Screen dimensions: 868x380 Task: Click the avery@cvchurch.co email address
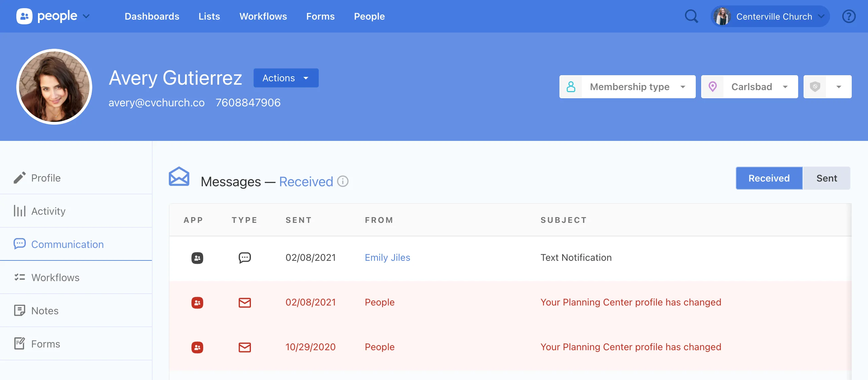coord(156,103)
